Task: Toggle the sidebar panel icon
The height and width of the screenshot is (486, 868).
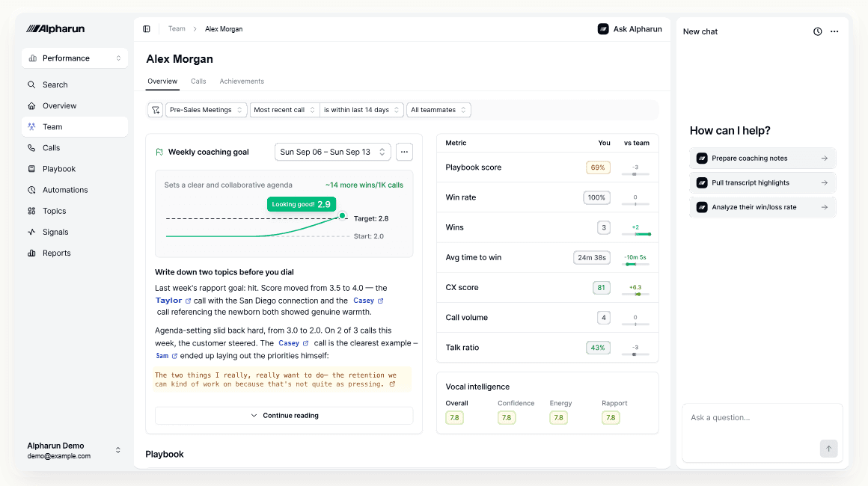Action: pos(147,28)
